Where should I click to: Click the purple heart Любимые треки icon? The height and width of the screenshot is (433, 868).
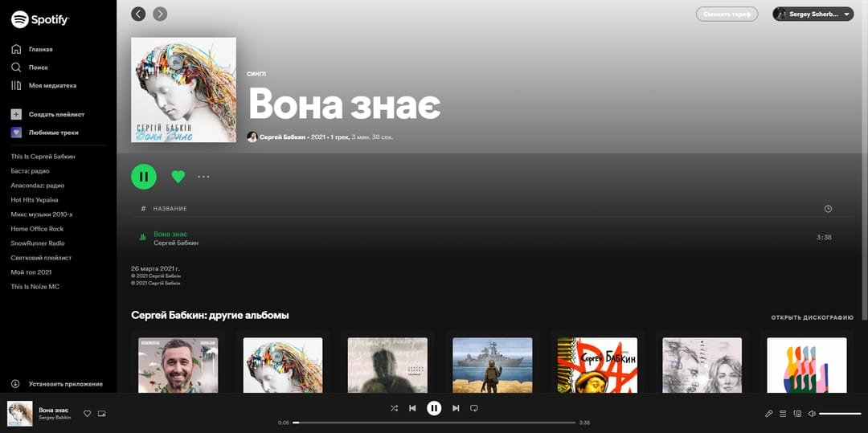(x=17, y=133)
